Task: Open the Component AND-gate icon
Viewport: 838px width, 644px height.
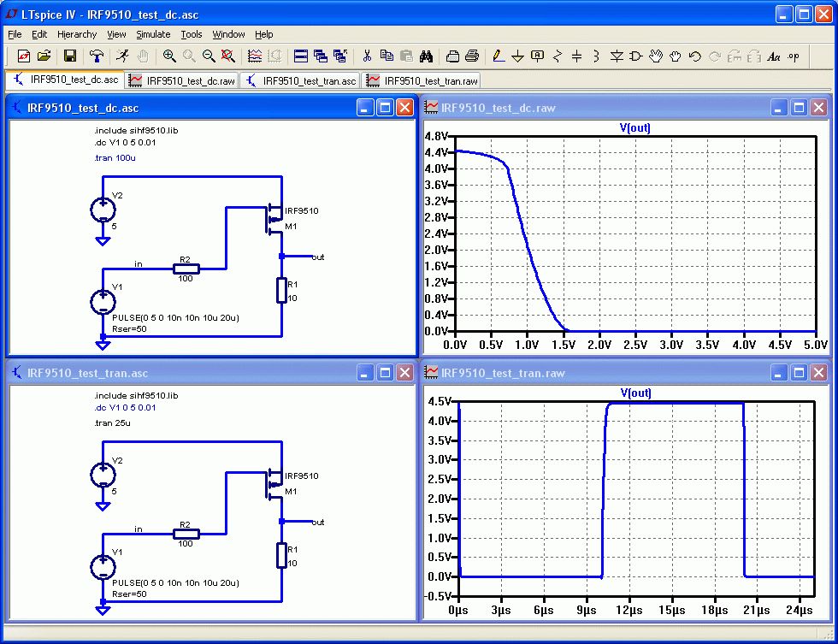Action: pos(636,56)
